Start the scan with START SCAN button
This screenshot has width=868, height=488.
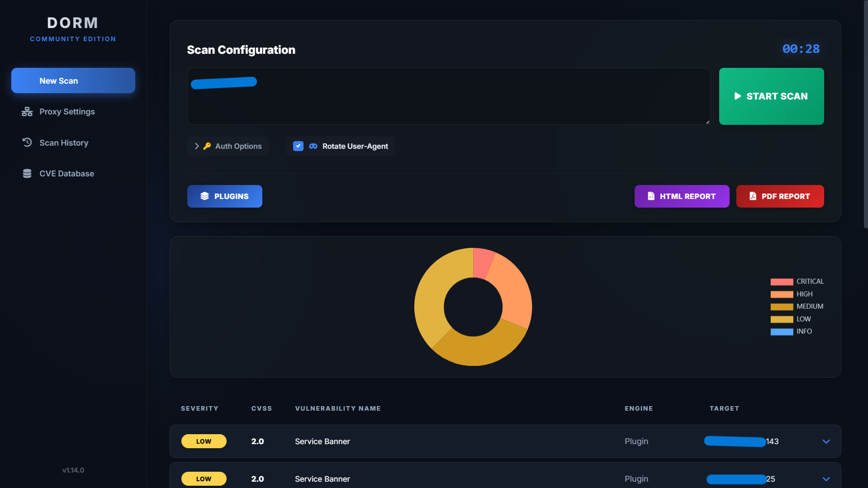click(771, 96)
